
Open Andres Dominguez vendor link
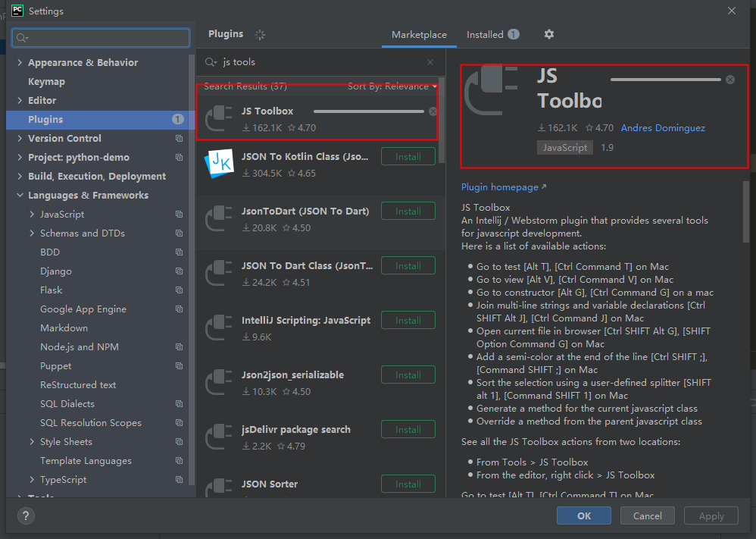pyautogui.click(x=663, y=128)
